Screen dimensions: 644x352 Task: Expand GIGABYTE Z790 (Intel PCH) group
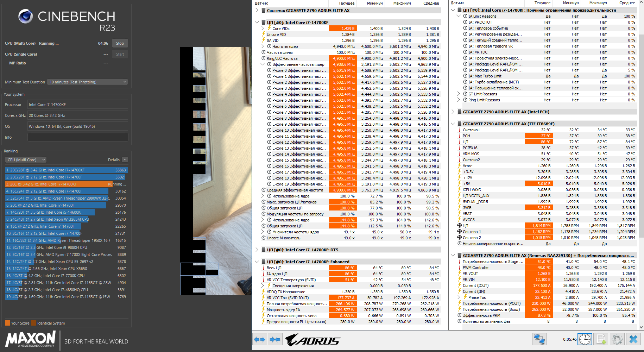pyautogui.click(x=453, y=112)
